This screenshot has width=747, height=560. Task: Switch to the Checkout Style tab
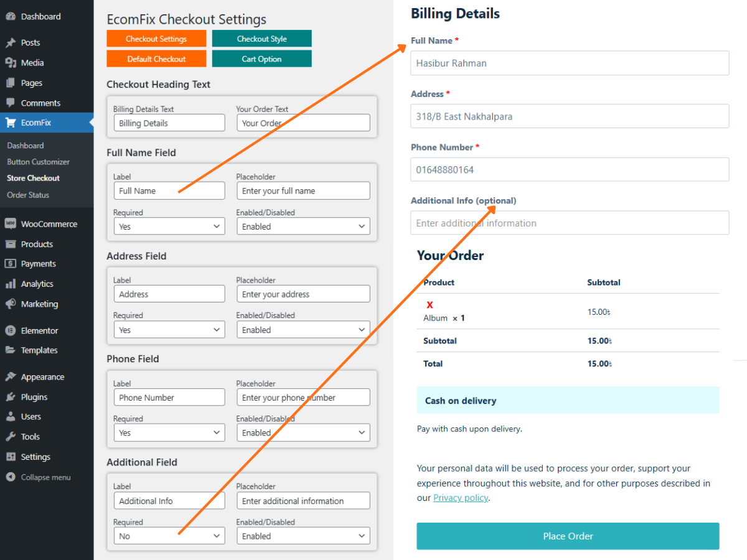(262, 39)
